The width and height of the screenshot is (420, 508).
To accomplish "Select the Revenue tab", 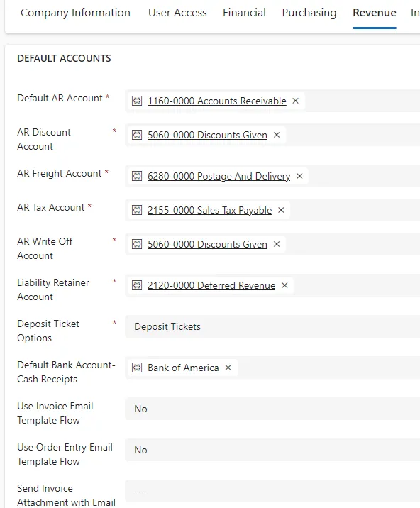I will [x=375, y=13].
